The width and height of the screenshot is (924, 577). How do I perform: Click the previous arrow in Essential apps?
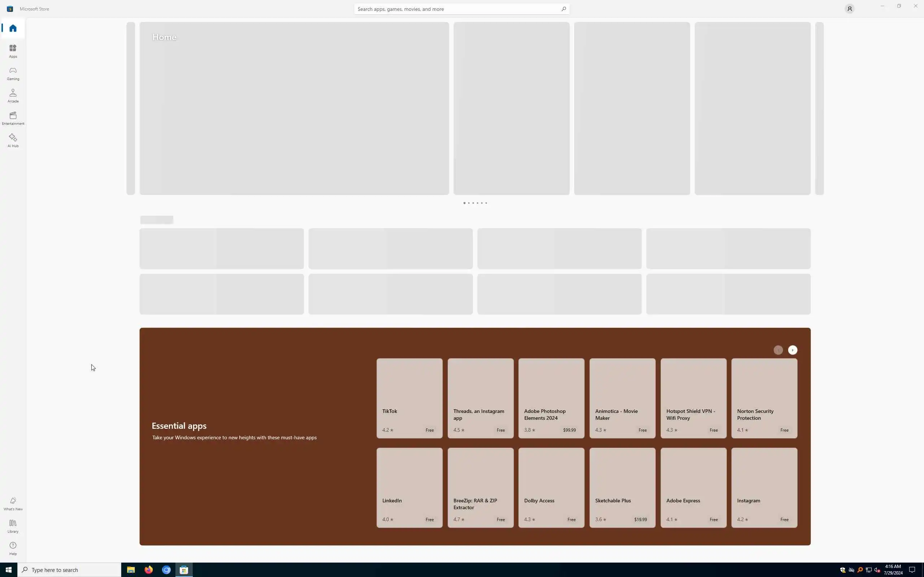click(778, 350)
